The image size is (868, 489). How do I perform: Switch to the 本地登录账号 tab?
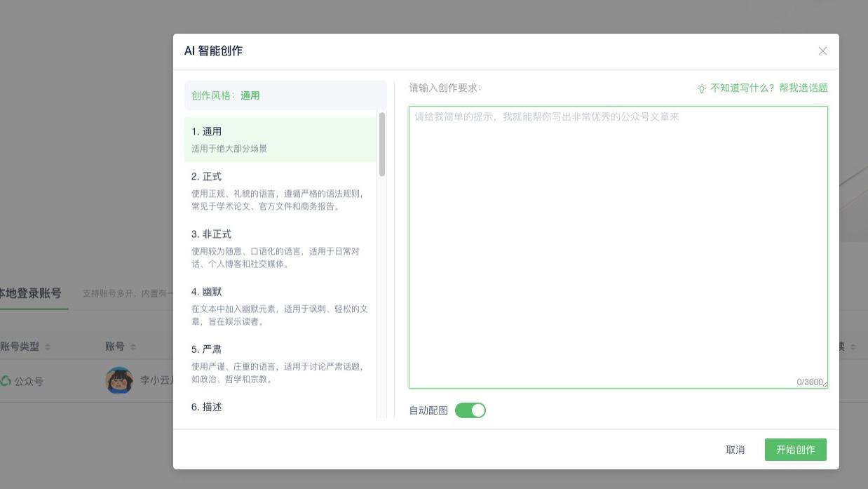click(x=29, y=294)
